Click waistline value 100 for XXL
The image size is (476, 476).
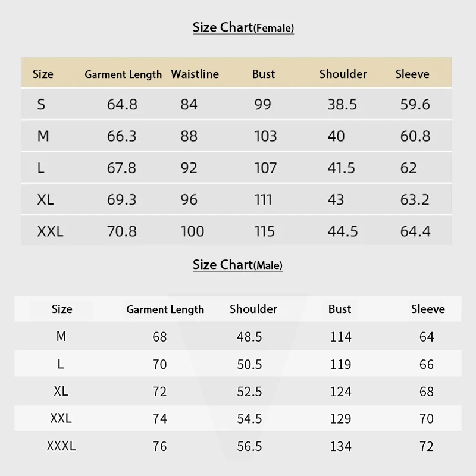[192, 231]
